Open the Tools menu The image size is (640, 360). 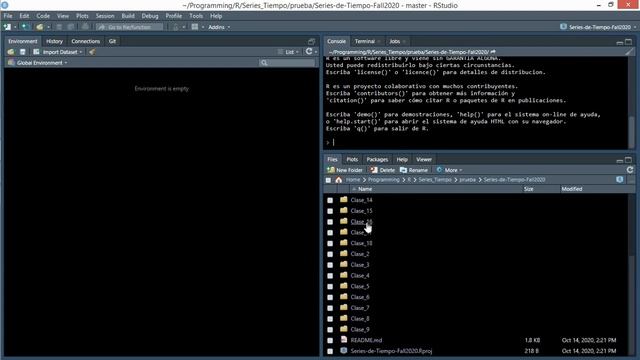click(196, 16)
